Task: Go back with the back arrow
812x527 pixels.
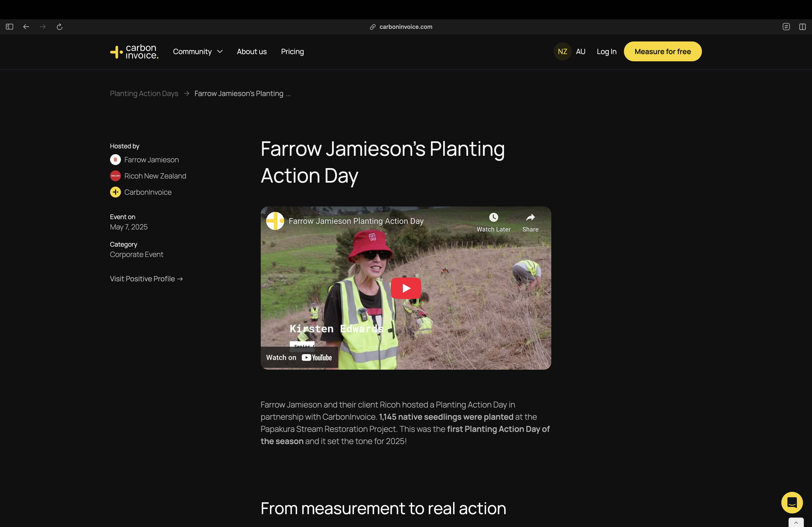Action: coord(26,27)
